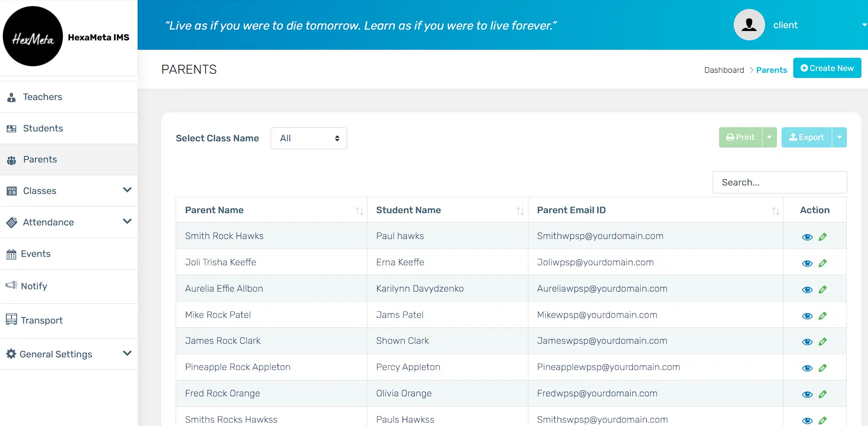Expand the Print options dropdown arrow

(769, 138)
